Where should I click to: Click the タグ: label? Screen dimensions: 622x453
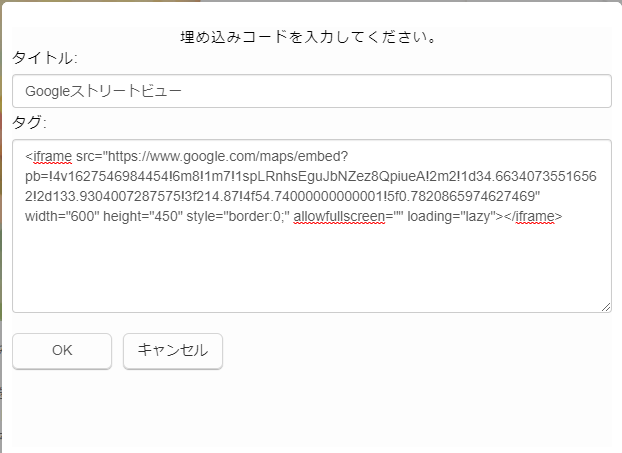29,122
